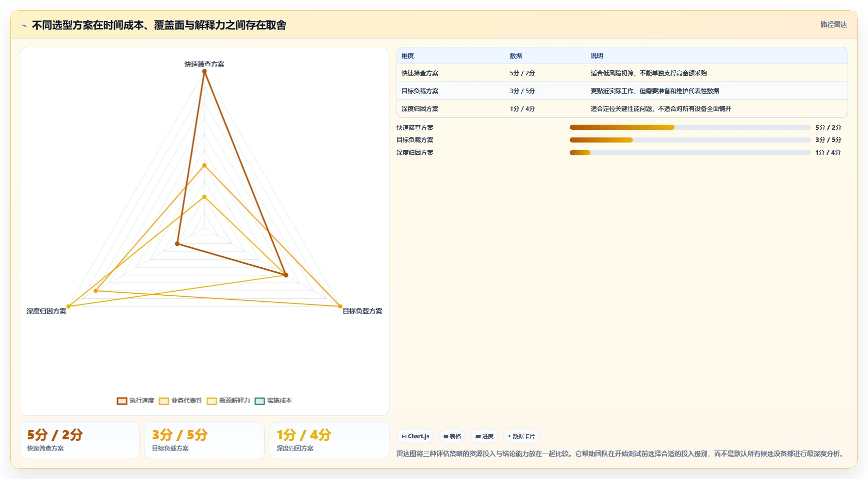Click the 目标负载方案 progress bar
Viewport: 868px width, 479px height.
690,140
